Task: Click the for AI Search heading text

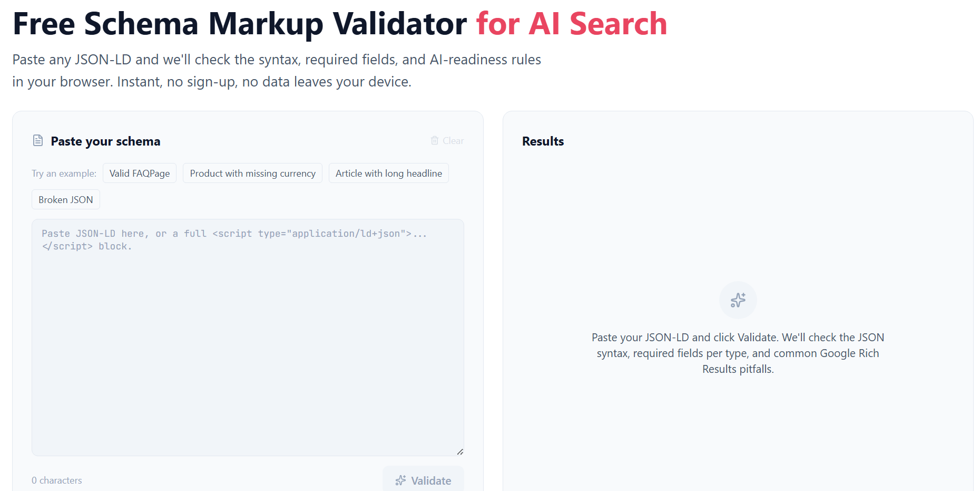Action: (572, 23)
